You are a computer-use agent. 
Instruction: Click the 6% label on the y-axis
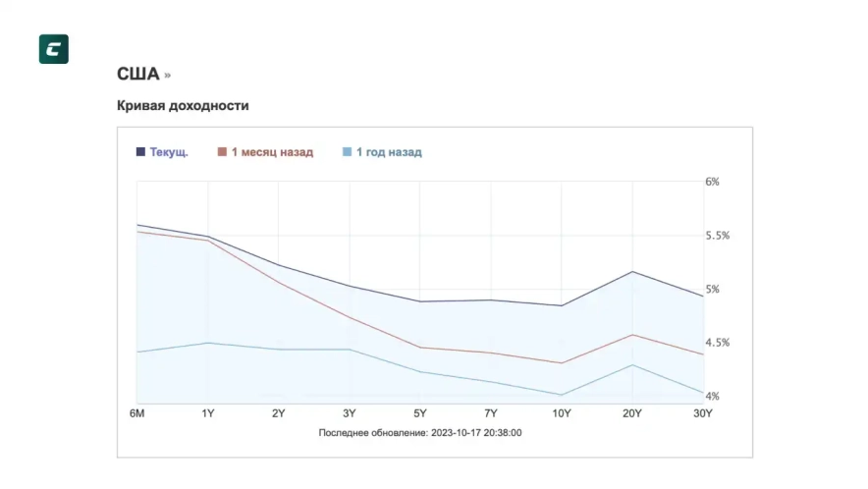click(712, 182)
